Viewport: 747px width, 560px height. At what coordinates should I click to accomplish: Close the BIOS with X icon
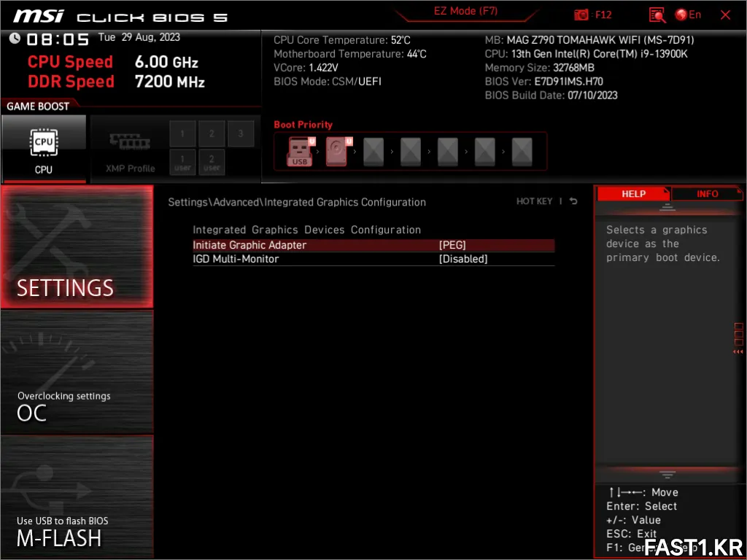pos(725,15)
